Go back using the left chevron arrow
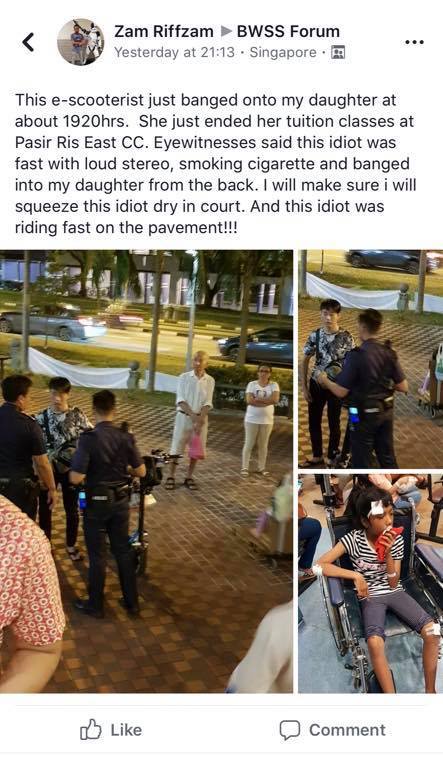 point(29,42)
